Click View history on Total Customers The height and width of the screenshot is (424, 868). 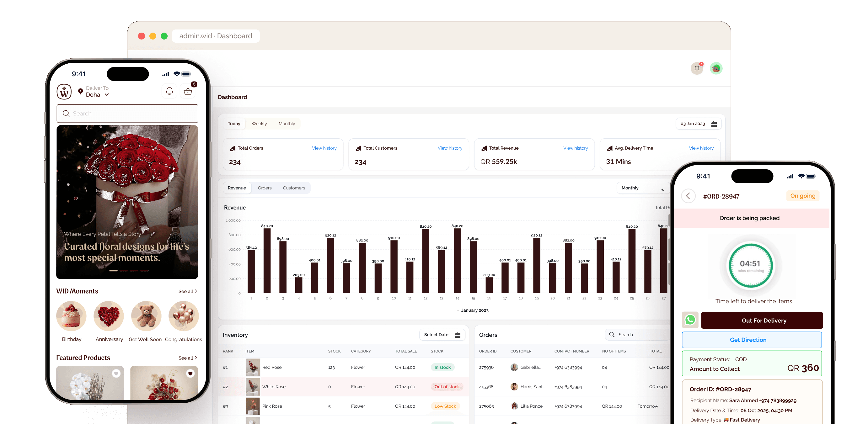click(x=450, y=148)
